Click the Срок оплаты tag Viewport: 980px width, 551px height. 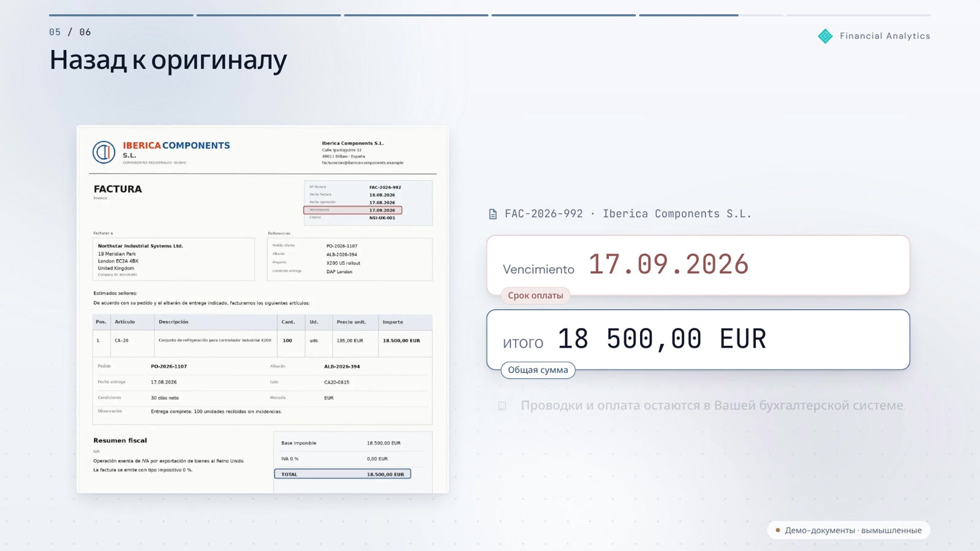coord(535,296)
